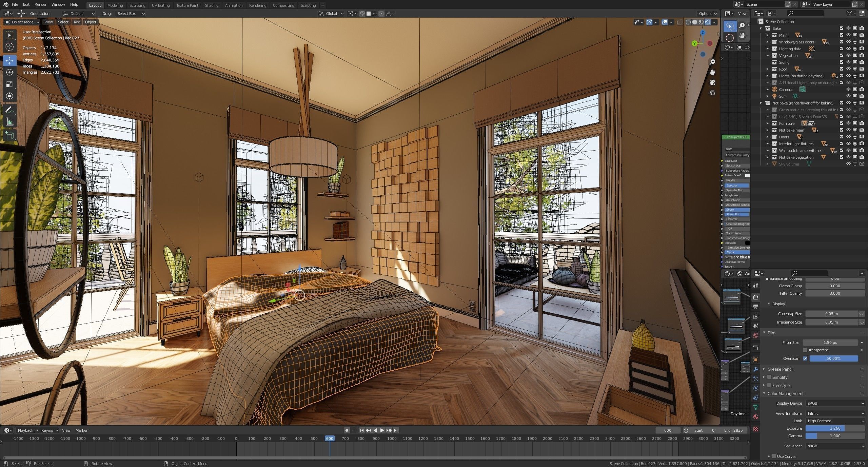Switch viewport shading to solid
The image size is (868, 467).
tap(695, 22)
